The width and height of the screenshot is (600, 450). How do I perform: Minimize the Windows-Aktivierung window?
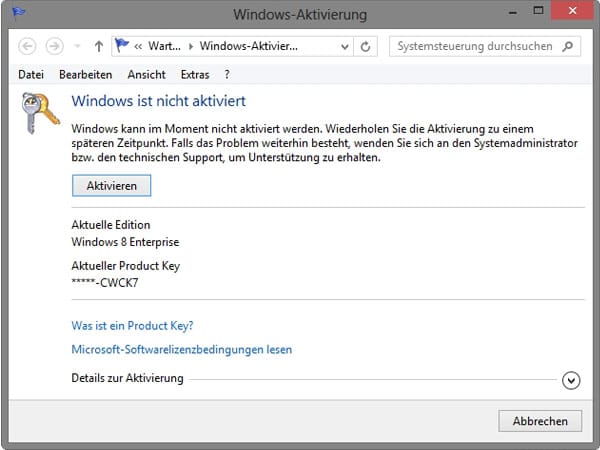(x=513, y=12)
